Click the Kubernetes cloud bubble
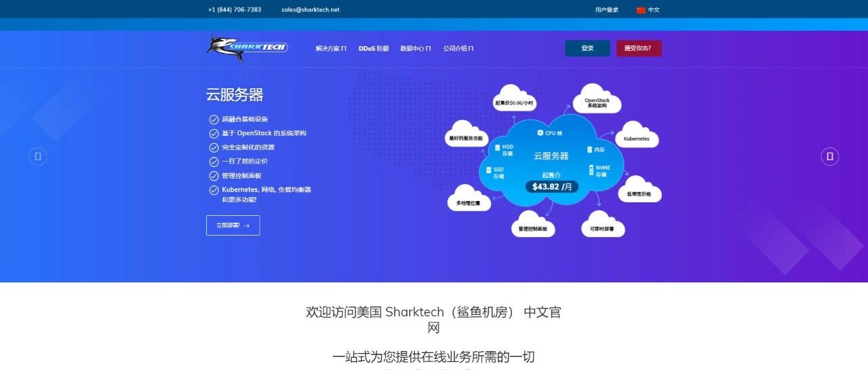This screenshot has height=370, width=868. pos(637,136)
